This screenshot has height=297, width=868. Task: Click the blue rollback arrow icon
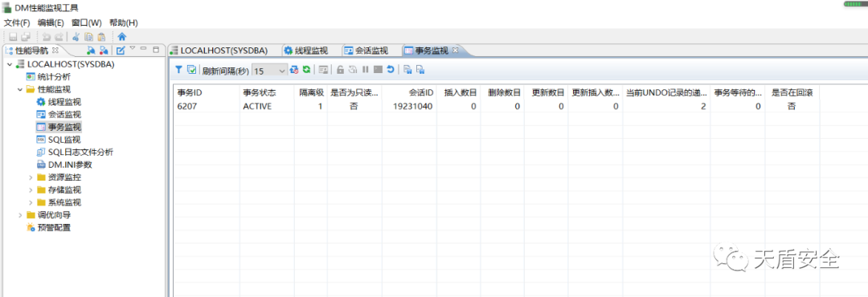pyautogui.click(x=391, y=70)
